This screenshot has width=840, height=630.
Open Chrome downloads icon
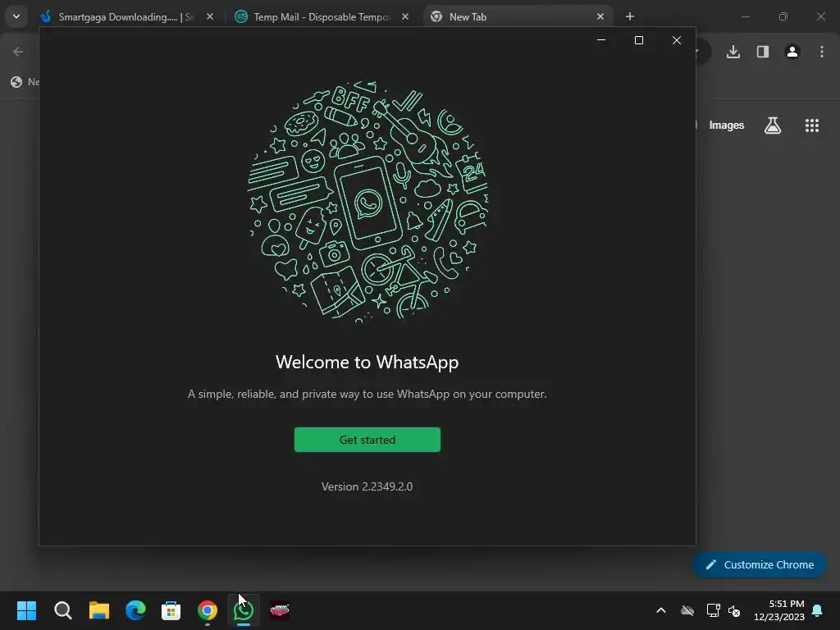(x=733, y=52)
